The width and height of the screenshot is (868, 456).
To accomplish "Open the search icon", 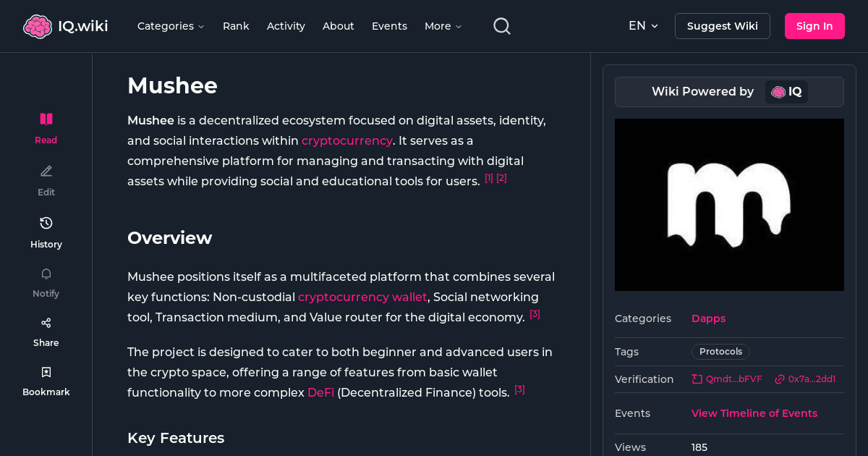I will point(501,25).
